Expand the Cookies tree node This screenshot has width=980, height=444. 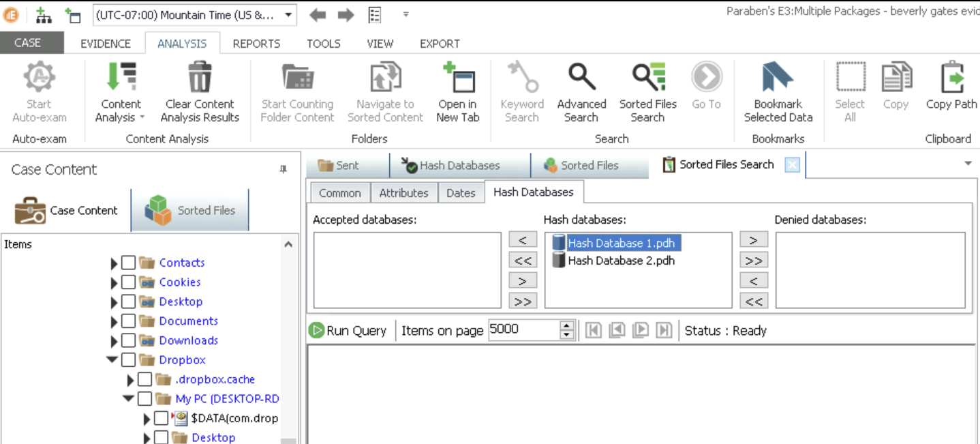[x=114, y=282]
